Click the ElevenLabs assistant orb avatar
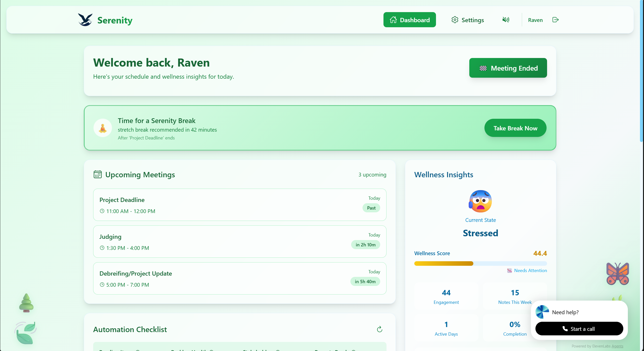 coord(542,312)
